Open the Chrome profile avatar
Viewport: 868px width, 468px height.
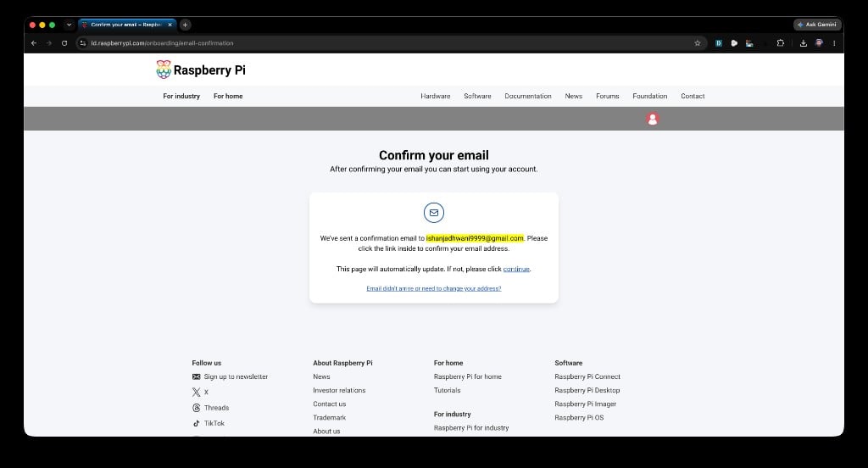[819, 43]
